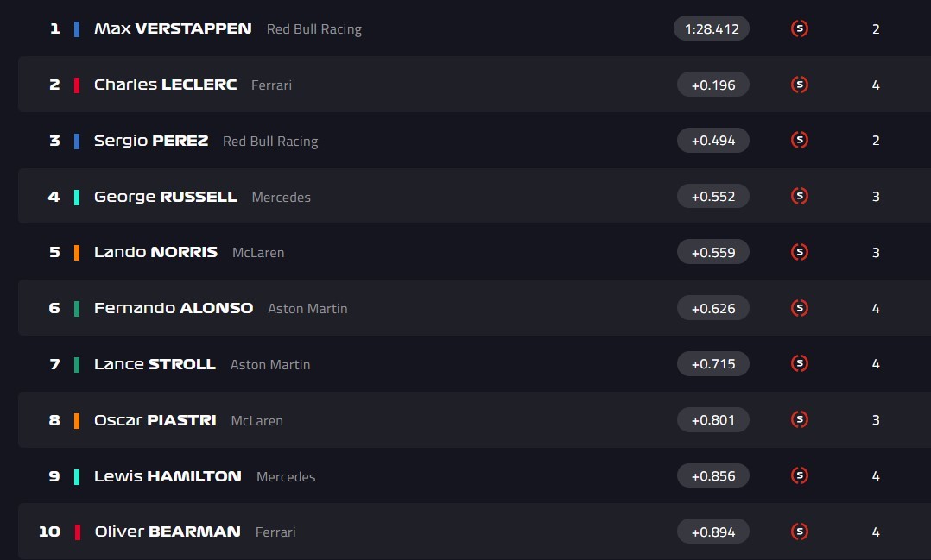Click the soft tyre icon in Bearman's row
Viewport: 931px width, 560px height.
800,532
